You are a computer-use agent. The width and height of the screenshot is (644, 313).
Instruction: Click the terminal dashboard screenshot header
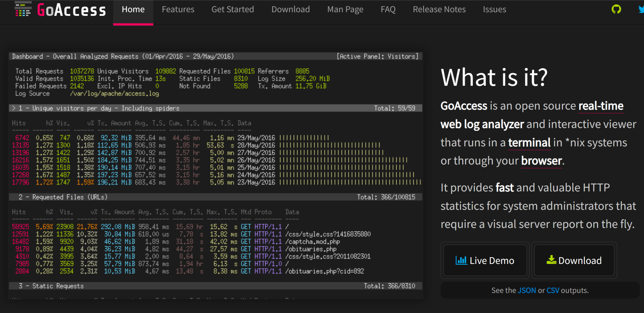coord(215,56)
